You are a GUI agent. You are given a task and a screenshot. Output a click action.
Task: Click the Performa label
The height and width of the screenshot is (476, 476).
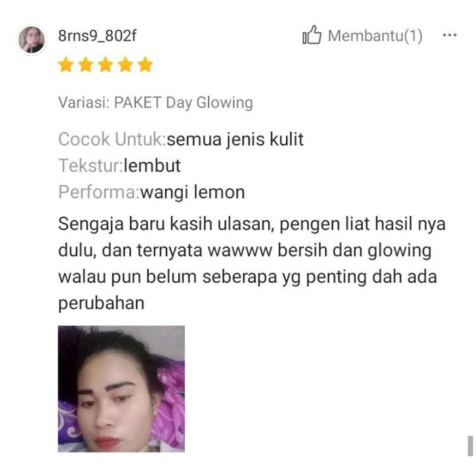tap(99, 192)
